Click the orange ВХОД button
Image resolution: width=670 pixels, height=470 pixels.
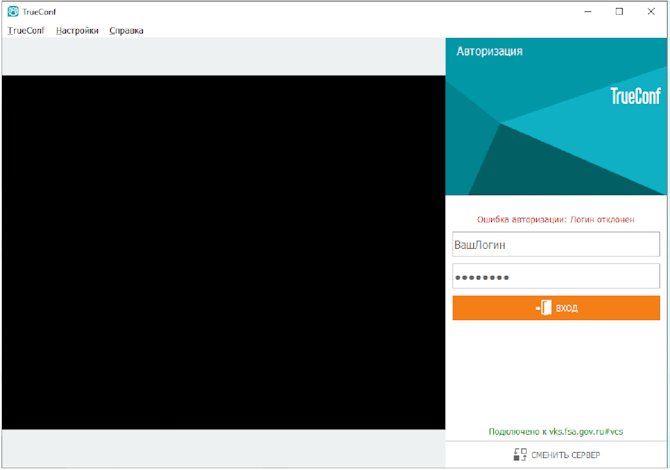click(x=556, y=308)
